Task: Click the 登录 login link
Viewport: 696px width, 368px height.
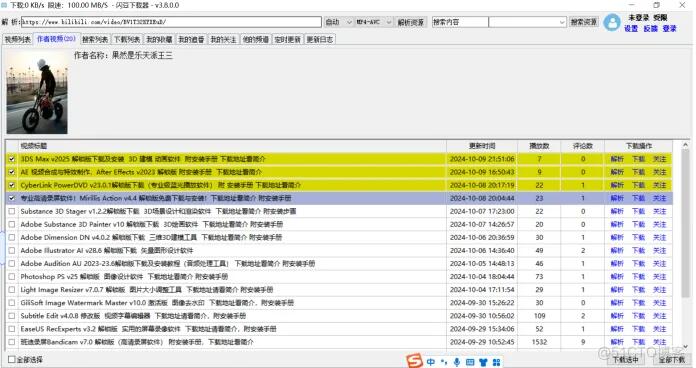Action: tap(669, 28)
